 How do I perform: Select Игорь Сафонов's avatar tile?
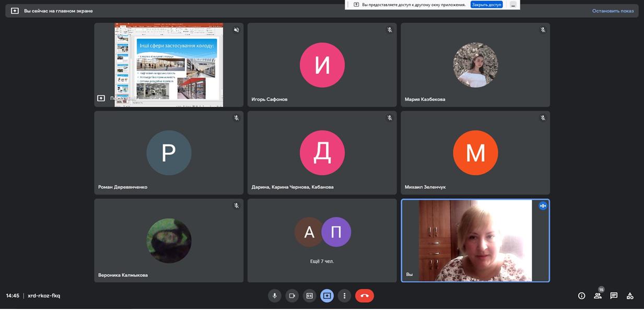[x=322, y=65]
